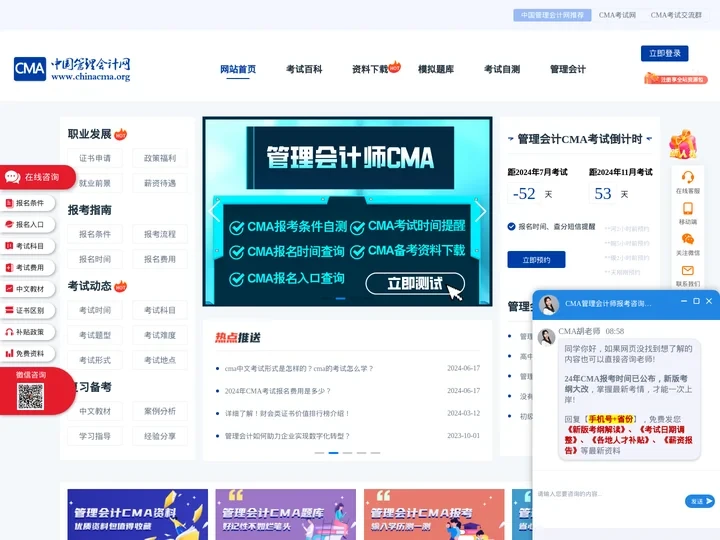Viewport: 720px width, 540px height.
Task: Click 就业前景 under 职业发展
Action: pyautogui.click(x=95, y=183)
